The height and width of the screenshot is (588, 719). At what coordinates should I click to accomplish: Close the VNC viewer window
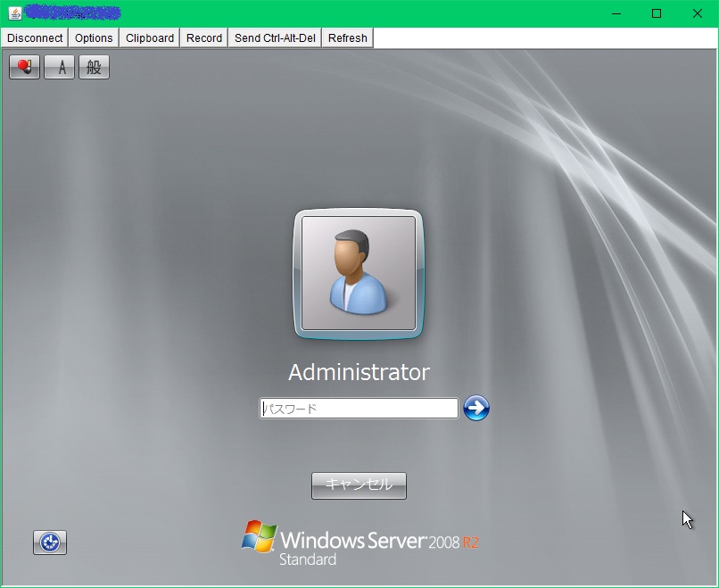pos(697,13)
